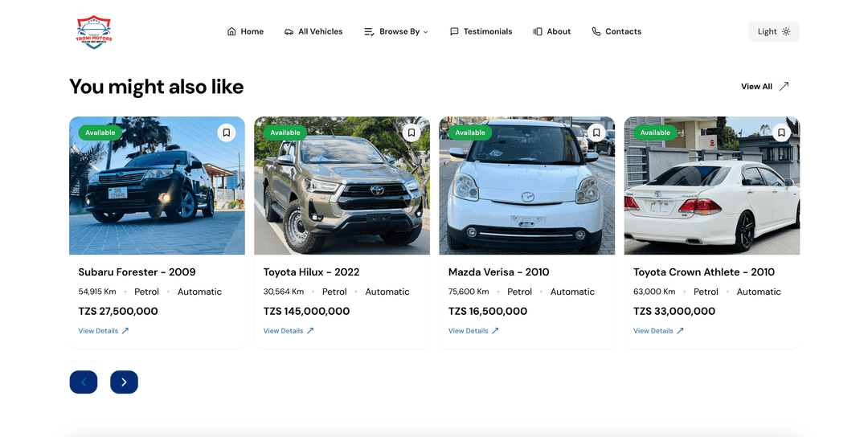The height and width of the screenshot is (437, 868).
Task: Open the About menu item
Action: point(552,31)
